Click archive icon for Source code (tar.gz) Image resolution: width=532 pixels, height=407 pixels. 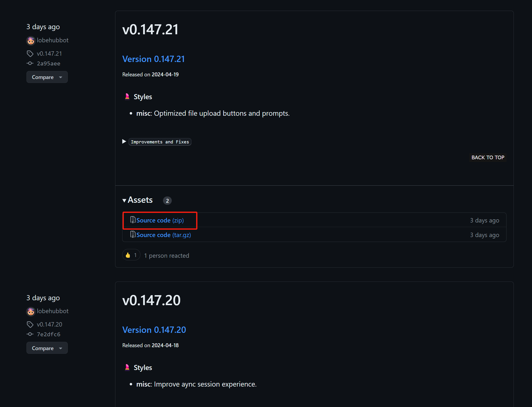[133, 235]
